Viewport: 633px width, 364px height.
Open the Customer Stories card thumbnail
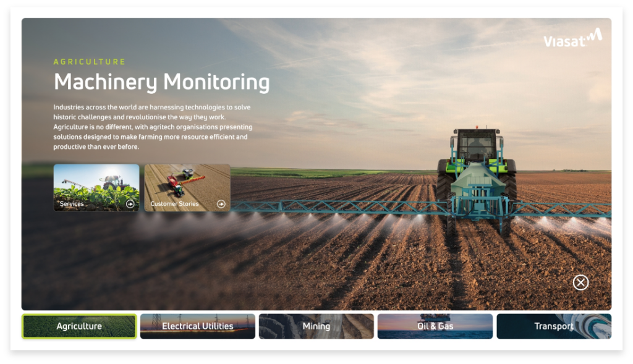pos(187,185)
